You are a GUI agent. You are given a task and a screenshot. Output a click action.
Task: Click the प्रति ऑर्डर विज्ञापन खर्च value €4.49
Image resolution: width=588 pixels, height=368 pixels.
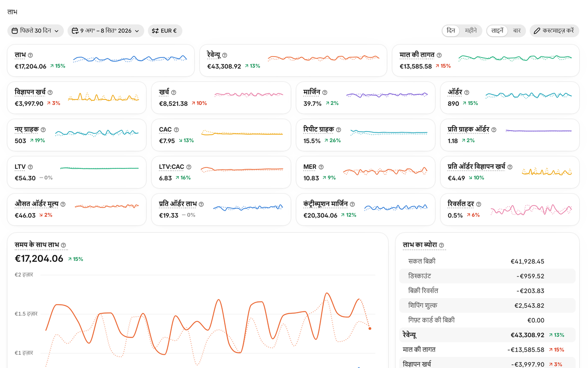pyautogui.click(x=456, y=178)
